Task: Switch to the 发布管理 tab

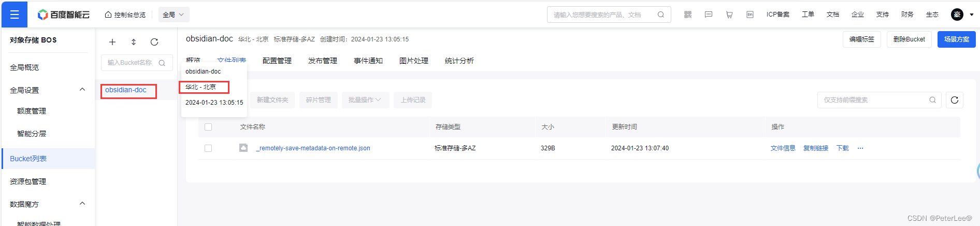Action: point(323,61)
